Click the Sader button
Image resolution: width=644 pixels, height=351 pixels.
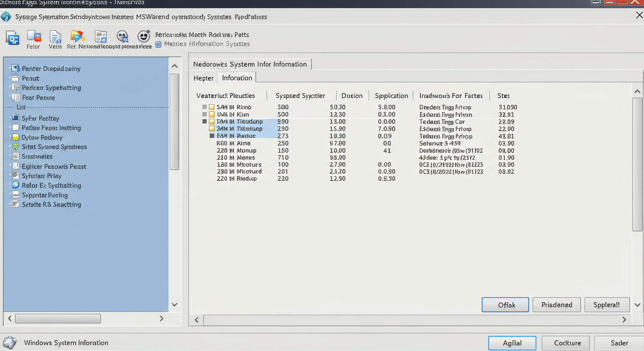coord(619,343)
